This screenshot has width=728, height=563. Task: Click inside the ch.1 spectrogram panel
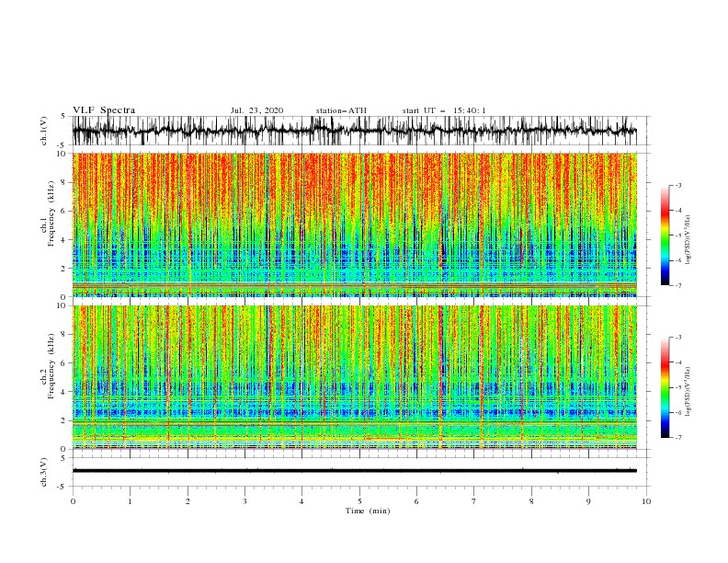(x=354, y=224)
